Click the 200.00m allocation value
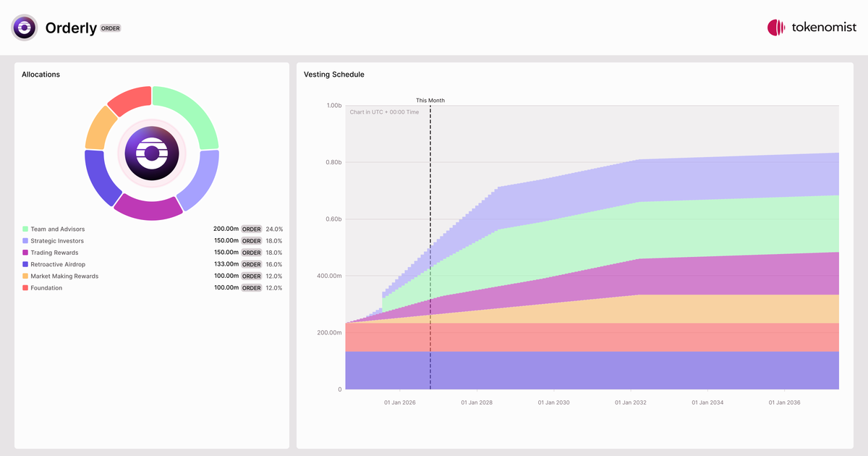868x456 pixels. (226, 229)
